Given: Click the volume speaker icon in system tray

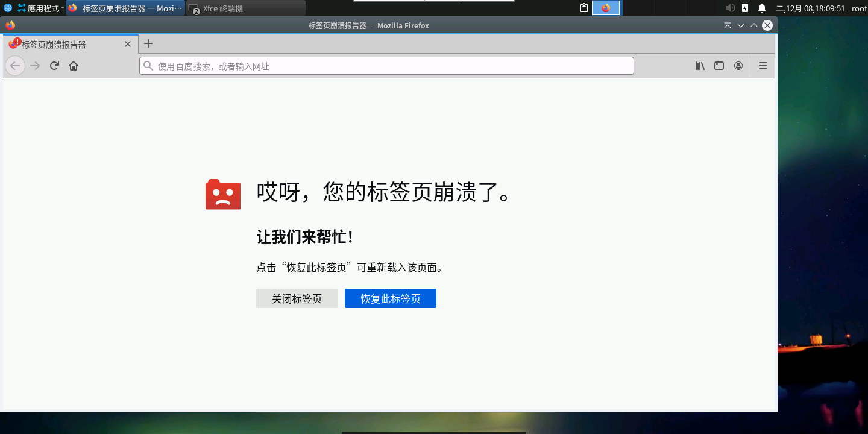Looking at the screenshot, I should coord(729,8).
